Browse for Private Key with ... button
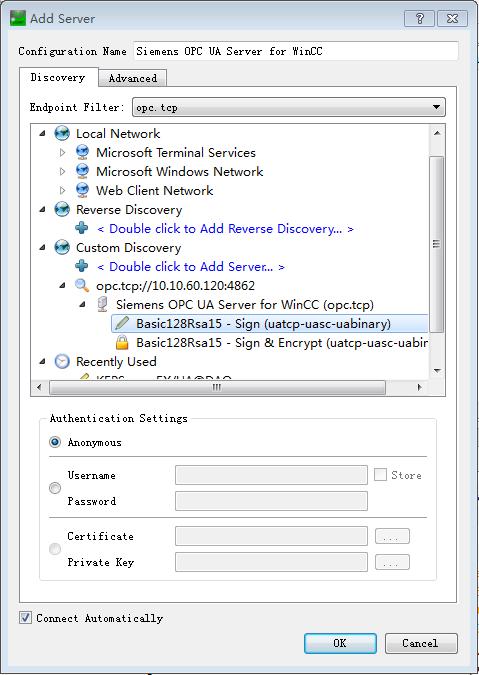 (392, 562)
